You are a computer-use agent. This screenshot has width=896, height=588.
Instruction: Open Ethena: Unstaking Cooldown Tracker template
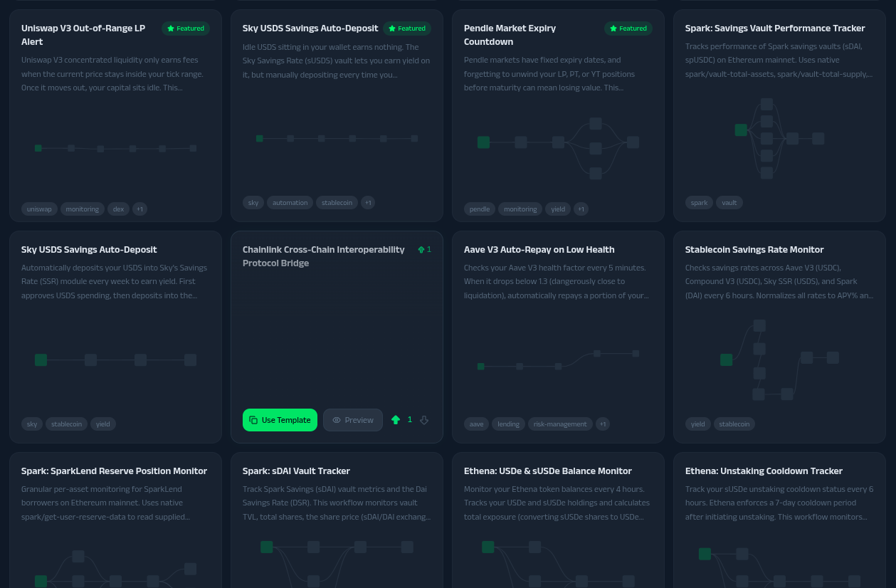(779, 520)
